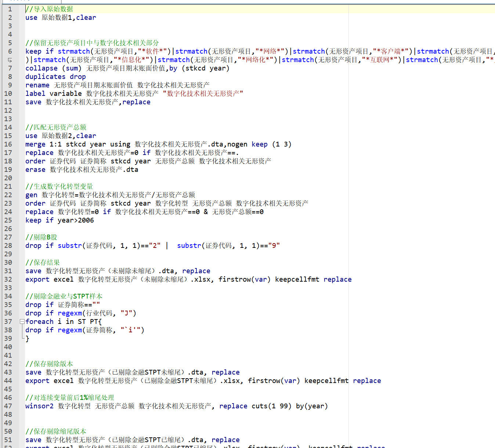Click line number 29 in the gutter
This screenshot has height=448, width=495.
point(8,254)
